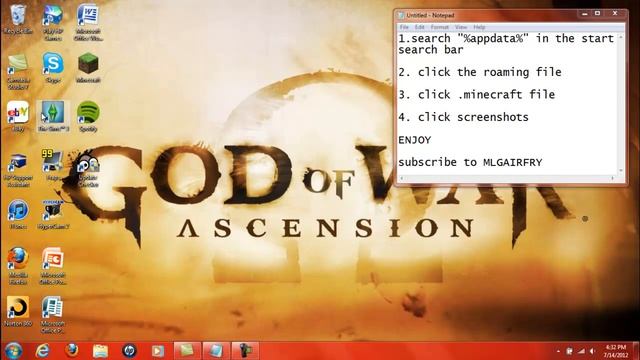Image resolution: width=640 pixels, height=360 pixels.
Task: Open the Play HP Games desktop shortcut
Action: pos(53,22)
